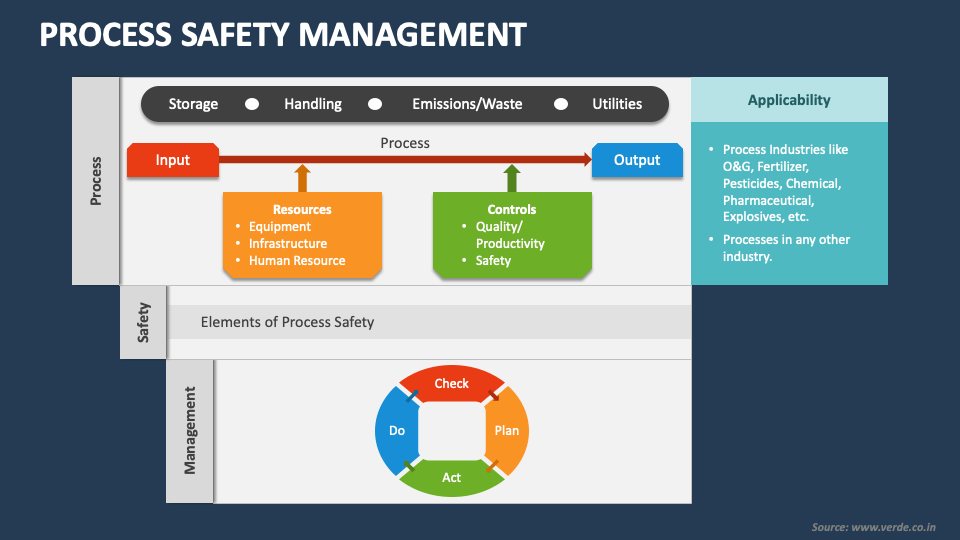Select the 'Resources' heading
This screenshot has width=960, height=540.
click(x=302, y=209)
